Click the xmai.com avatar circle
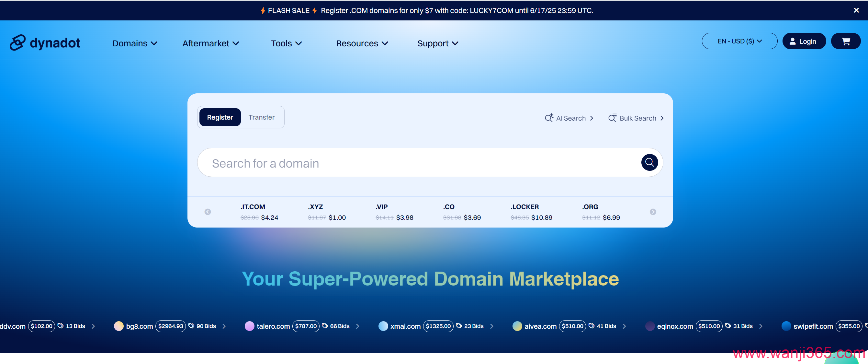Screen dimensions: 868x364 (383, 326)
